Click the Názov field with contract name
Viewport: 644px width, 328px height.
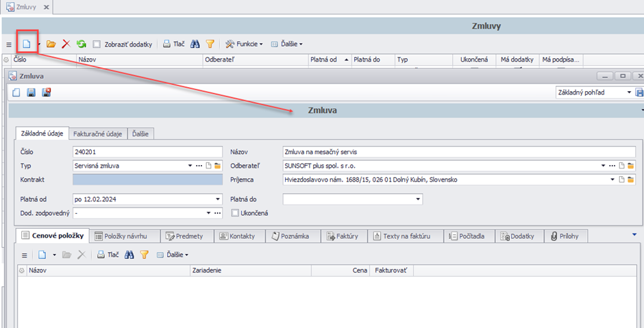[458, 152]
